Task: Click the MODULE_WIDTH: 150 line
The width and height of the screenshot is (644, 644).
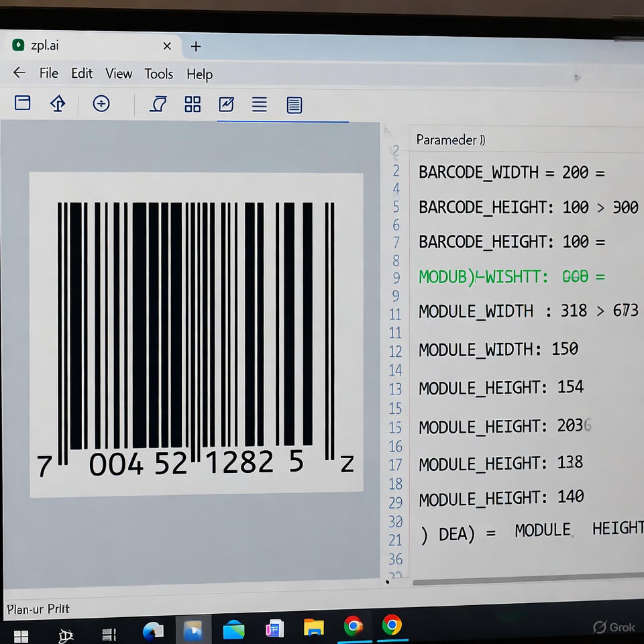Action: (x=498, y=350)
